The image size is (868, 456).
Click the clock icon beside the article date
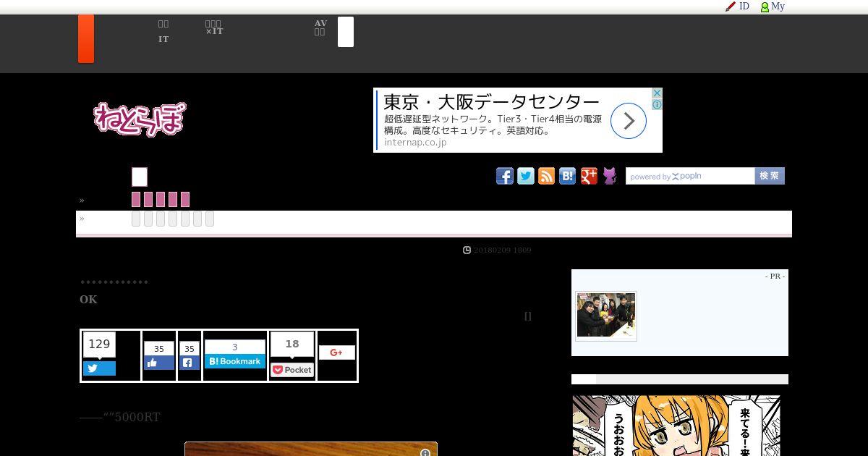tap(467, 250)
